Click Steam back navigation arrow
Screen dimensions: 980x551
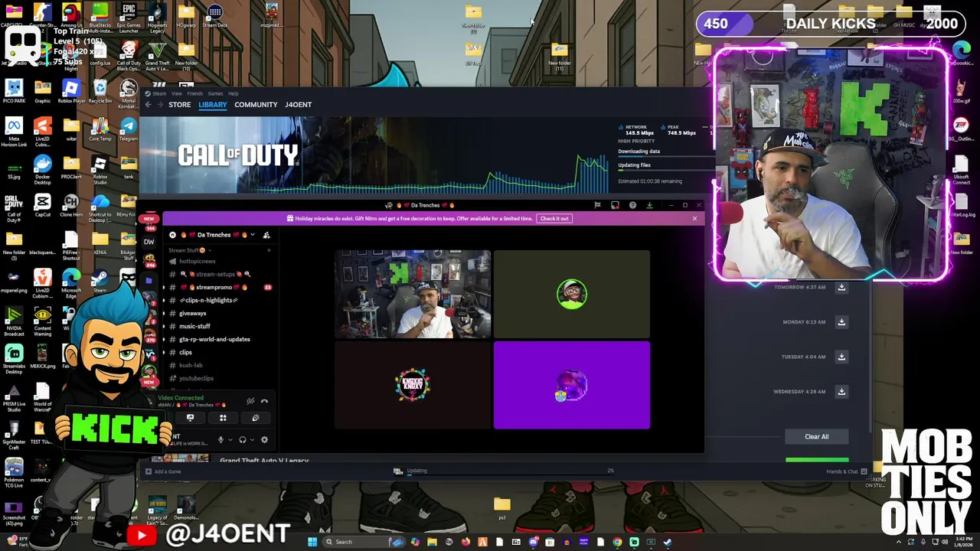point(148,105)
